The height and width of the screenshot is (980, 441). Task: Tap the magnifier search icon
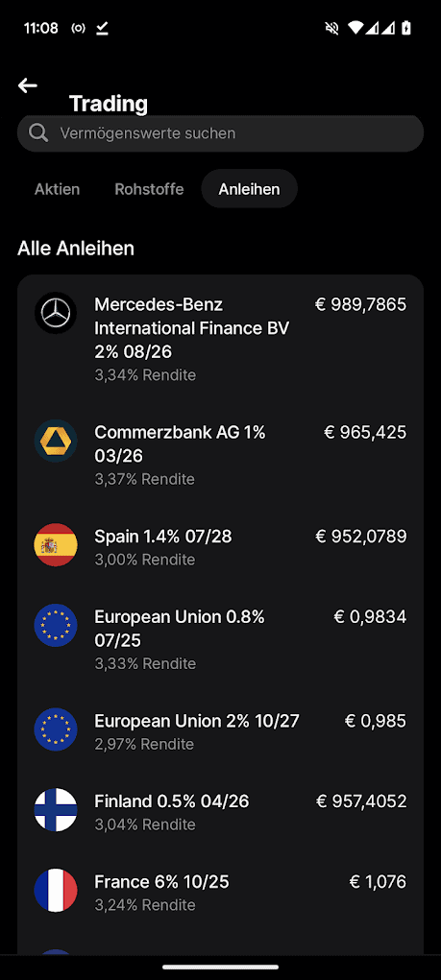38,133
